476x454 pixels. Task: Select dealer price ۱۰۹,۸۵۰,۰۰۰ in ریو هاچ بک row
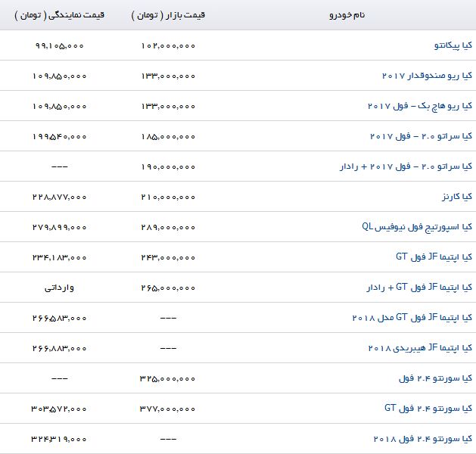[60, 106]
